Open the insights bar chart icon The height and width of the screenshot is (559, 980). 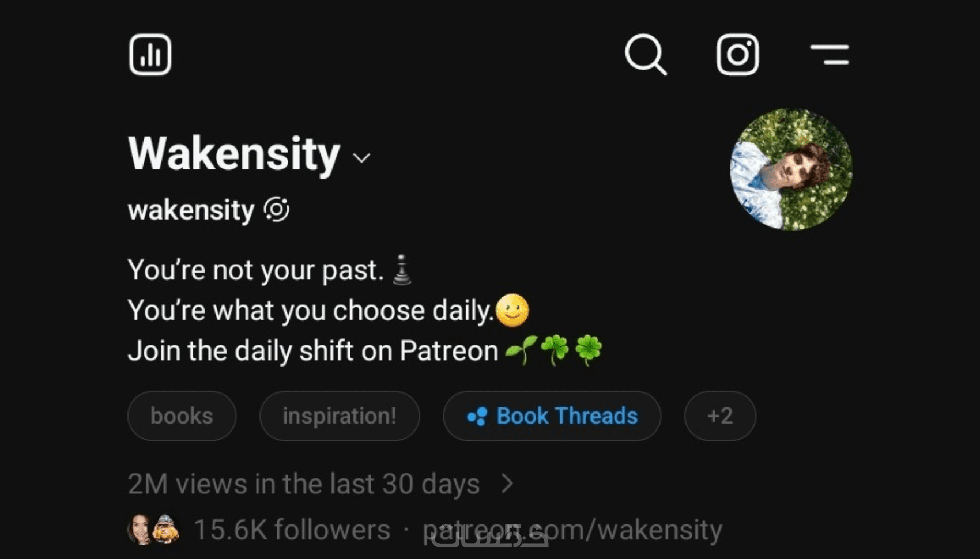150,55
